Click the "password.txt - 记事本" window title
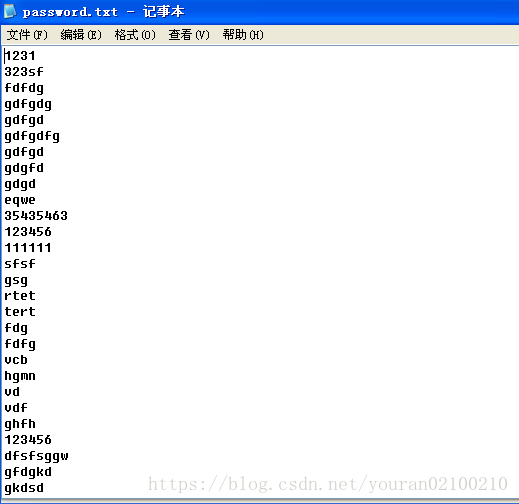This screenshot has width=519, height=504. [103, 12]
